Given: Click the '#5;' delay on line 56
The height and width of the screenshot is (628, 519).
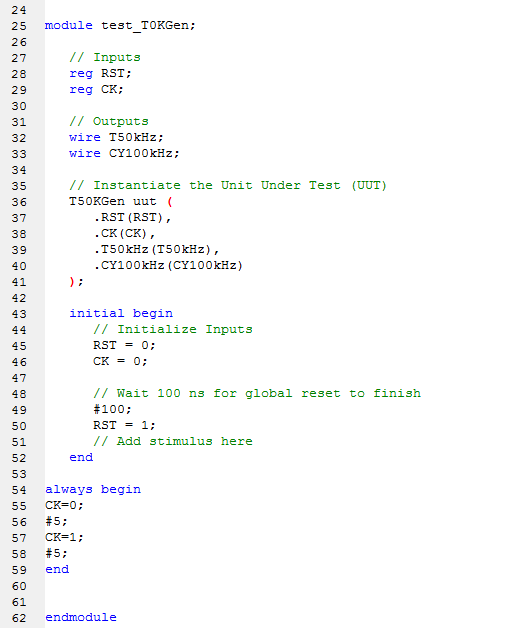Looking at the screenshot, I should click(56, 521).
